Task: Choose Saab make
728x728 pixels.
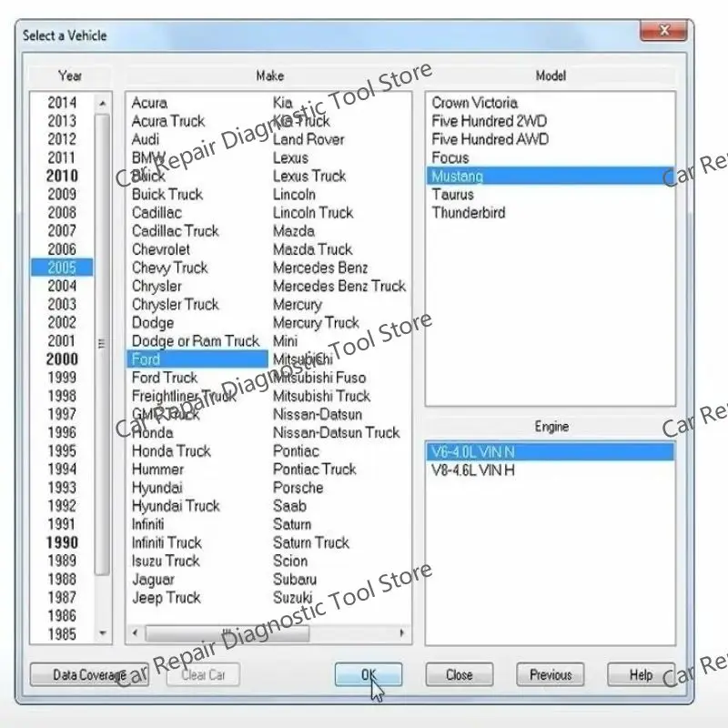Action: (289, 506)
